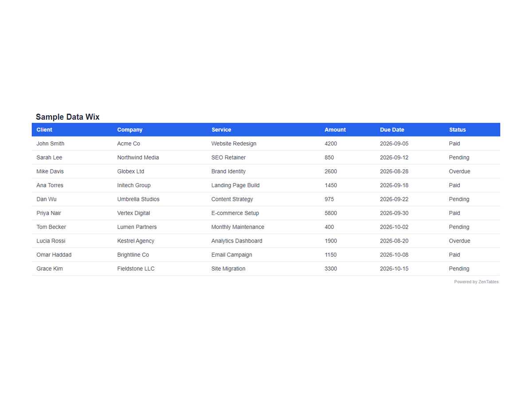The width and height of the screenshot is (532, 399).
Task: Click the 1900 amount value
Action: (331, 241)
